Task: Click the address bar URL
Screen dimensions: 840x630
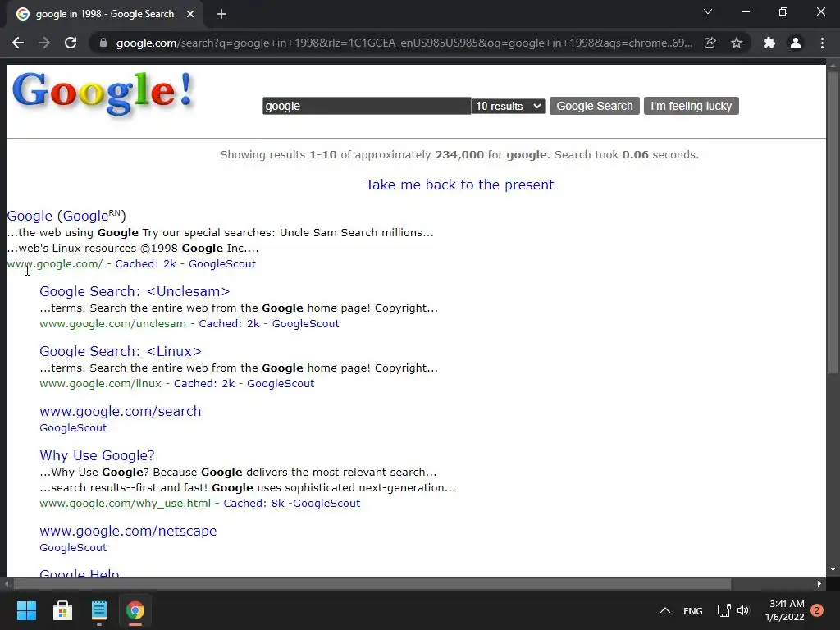Action: [404, 43]
